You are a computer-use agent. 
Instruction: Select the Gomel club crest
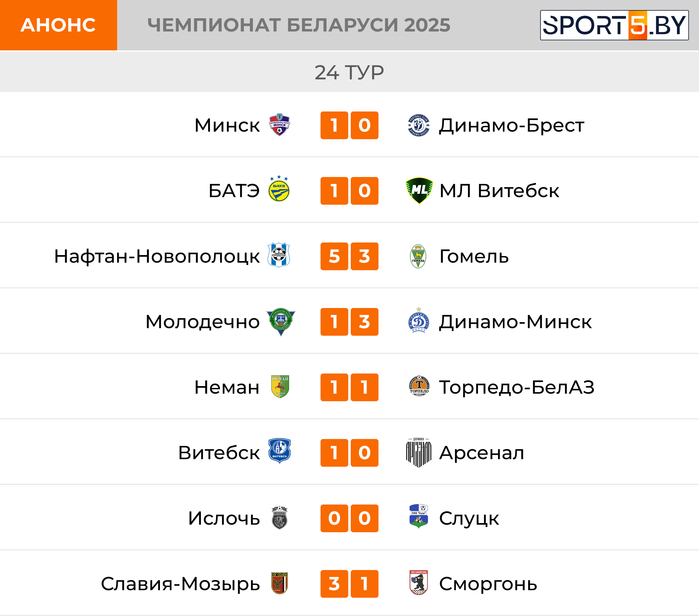point(418,256)
